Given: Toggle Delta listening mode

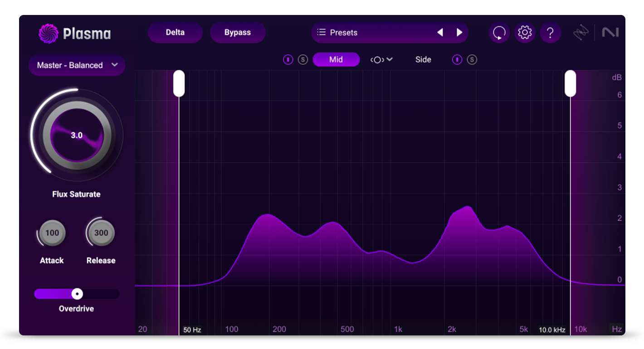Looking at the screenshot, I should [x=175, y=33].
